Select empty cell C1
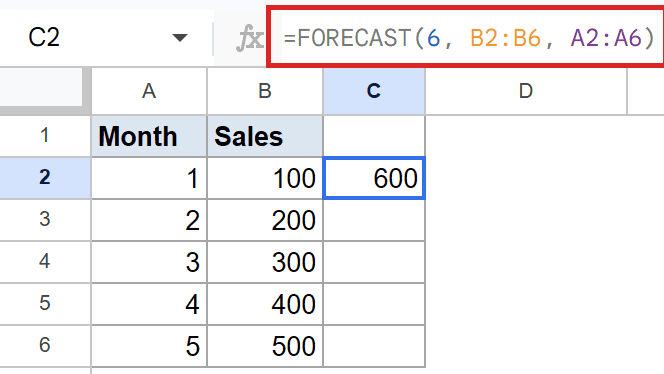Screen dimensions: 664x374 374,136
